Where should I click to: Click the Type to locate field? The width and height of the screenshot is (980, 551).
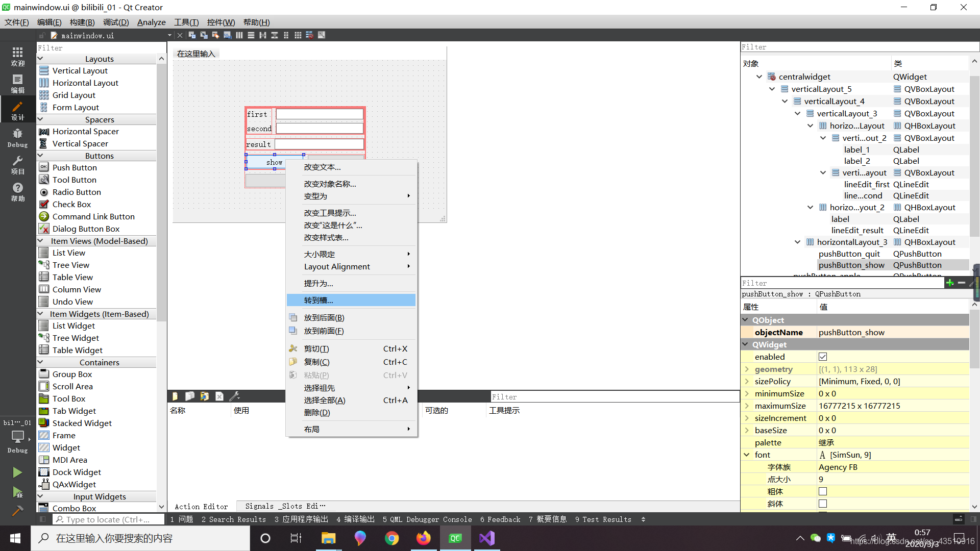tap(107, 519)
